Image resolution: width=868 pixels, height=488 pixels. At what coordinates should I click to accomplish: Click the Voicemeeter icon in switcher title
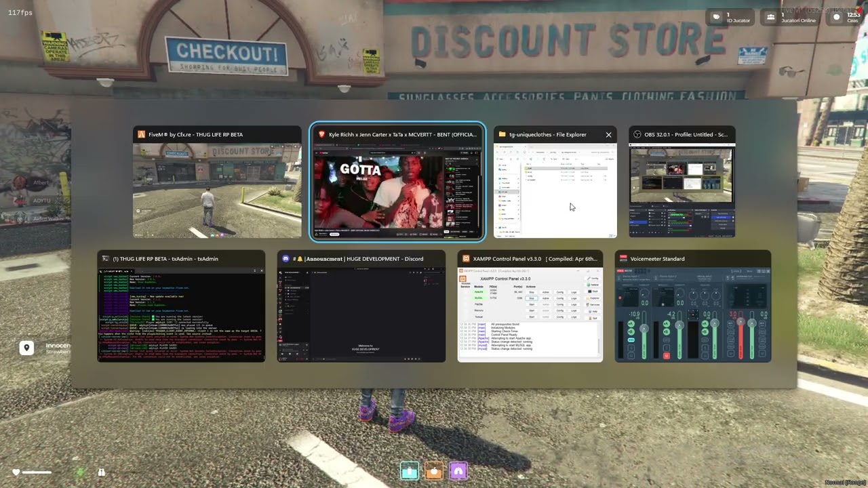pos(623,258)
